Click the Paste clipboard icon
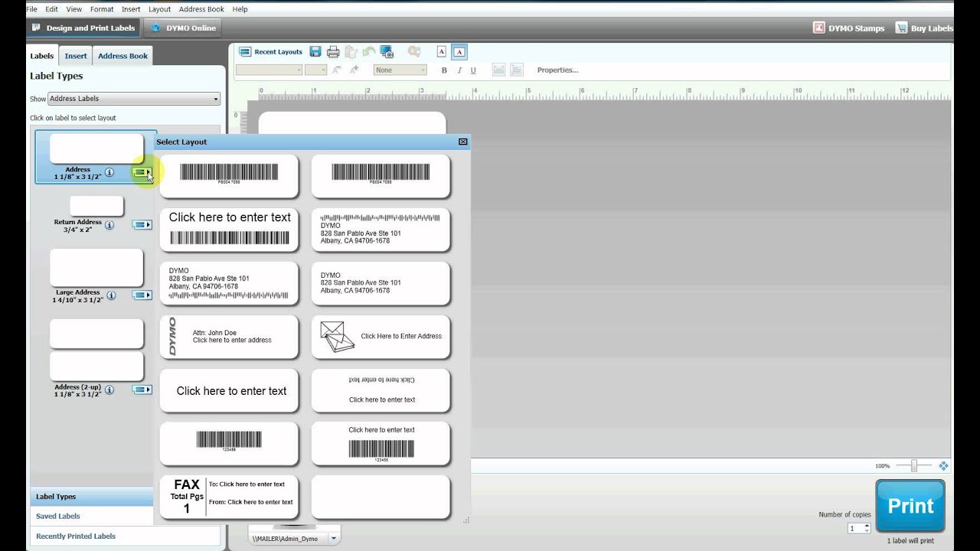This screenshot has height=551, width=980. point(351,52)
